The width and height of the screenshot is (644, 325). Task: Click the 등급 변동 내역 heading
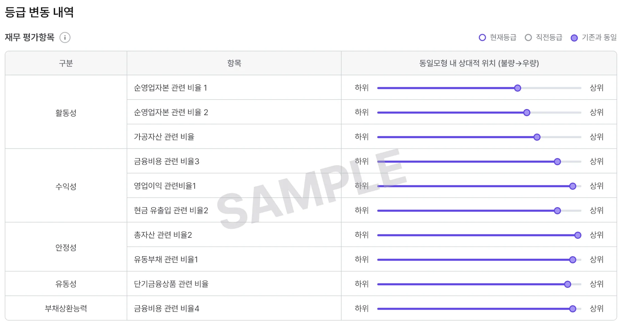tap(39, 12)
